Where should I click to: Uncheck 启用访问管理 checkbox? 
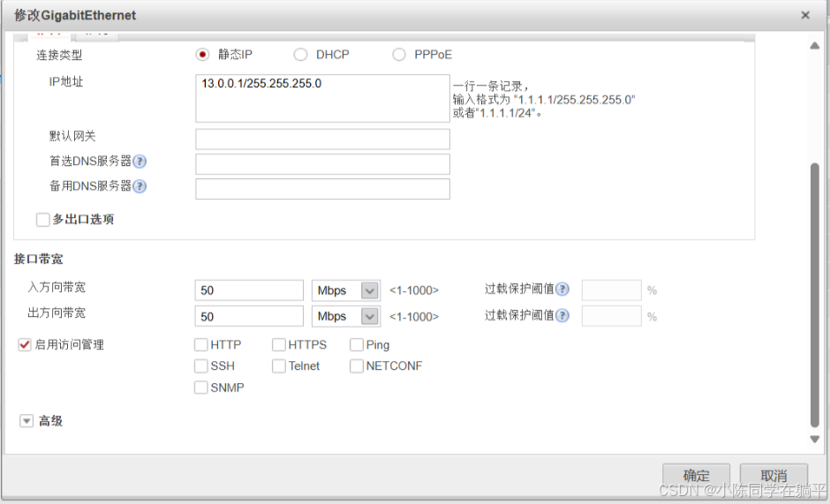tap(25, 344)
